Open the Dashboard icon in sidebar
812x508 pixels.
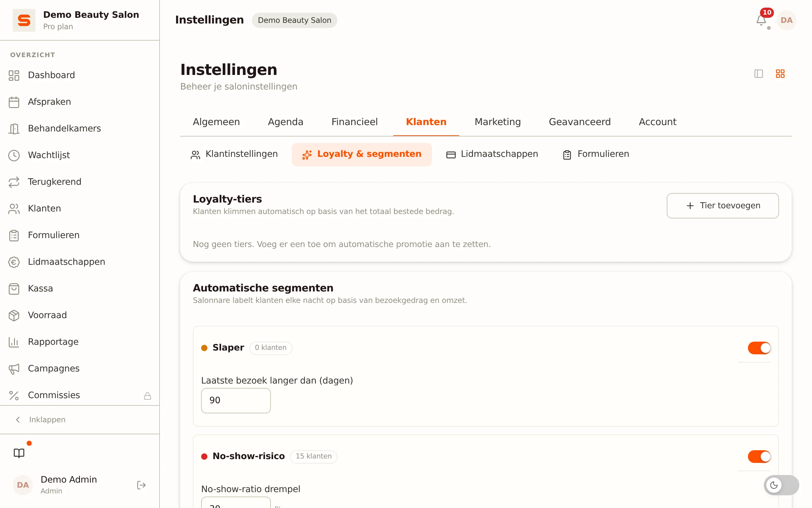coord(14,75)
